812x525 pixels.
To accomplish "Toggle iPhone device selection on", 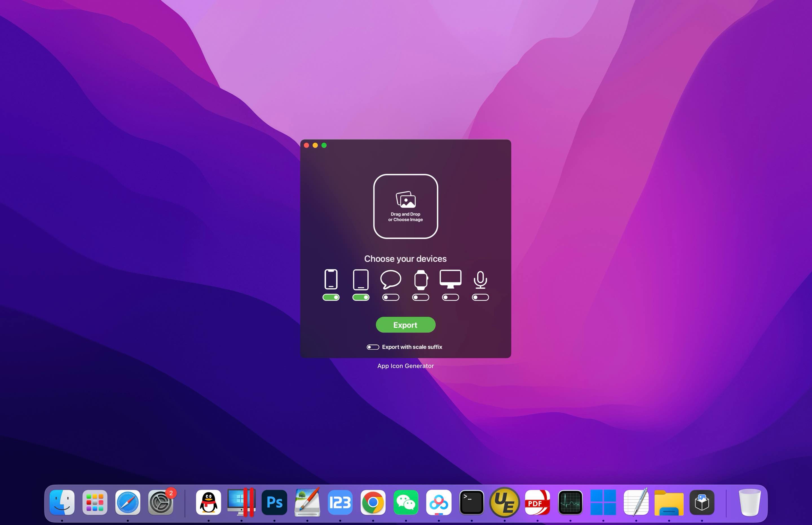I will point(331,297).
